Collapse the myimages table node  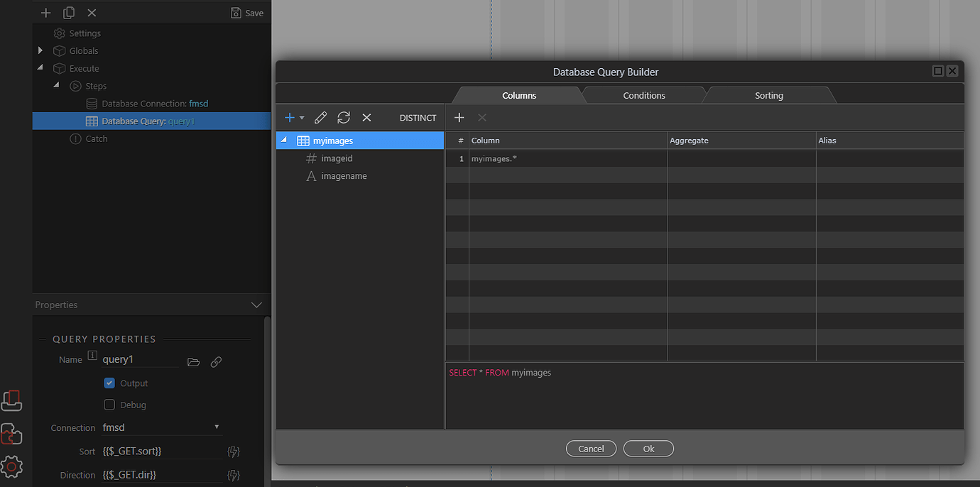[x=284, y=140]
